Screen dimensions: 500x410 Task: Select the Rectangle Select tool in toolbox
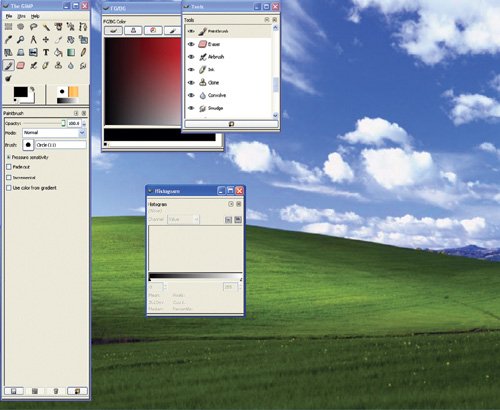coord(8,27)
